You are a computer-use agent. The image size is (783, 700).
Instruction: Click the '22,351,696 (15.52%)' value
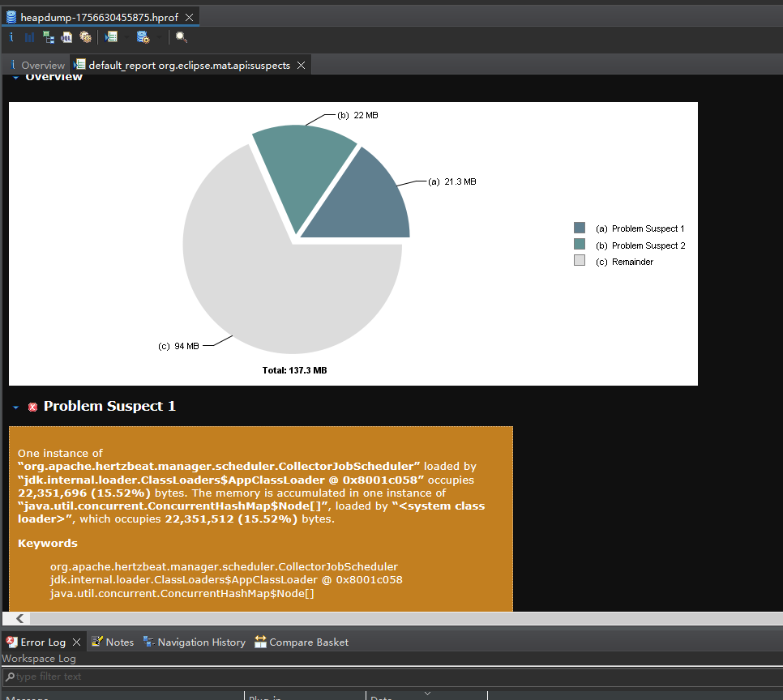(84, 493)
